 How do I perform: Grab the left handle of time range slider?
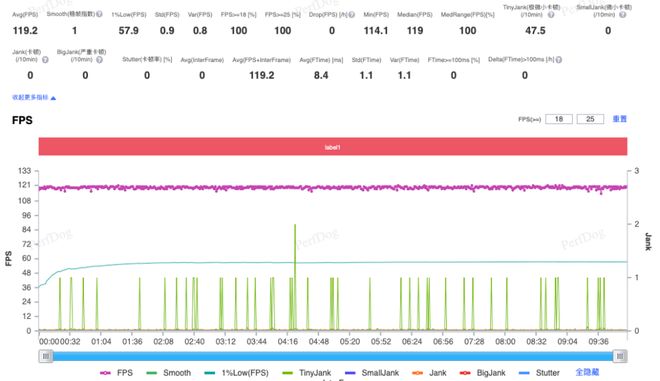coord(46,357)
